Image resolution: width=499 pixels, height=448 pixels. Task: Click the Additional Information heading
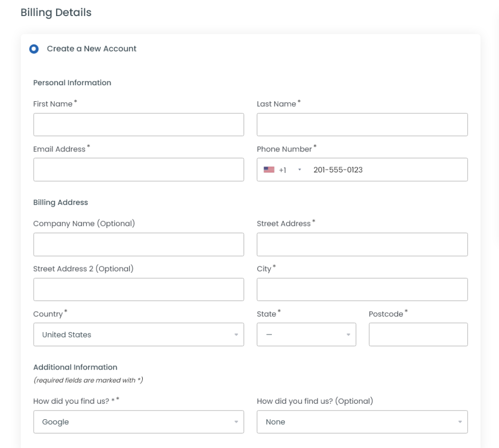coord(76,367)
